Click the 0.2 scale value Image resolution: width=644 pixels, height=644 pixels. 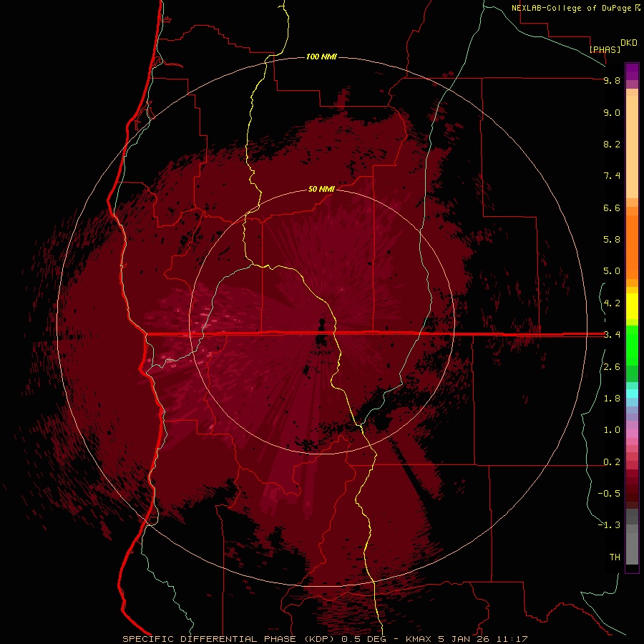612,462
